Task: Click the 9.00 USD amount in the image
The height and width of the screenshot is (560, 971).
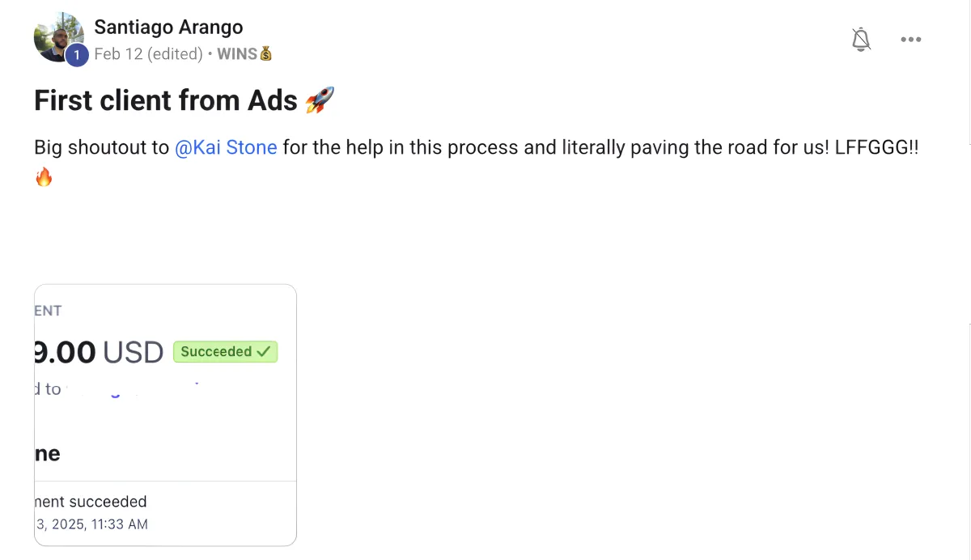Action: 100,352
